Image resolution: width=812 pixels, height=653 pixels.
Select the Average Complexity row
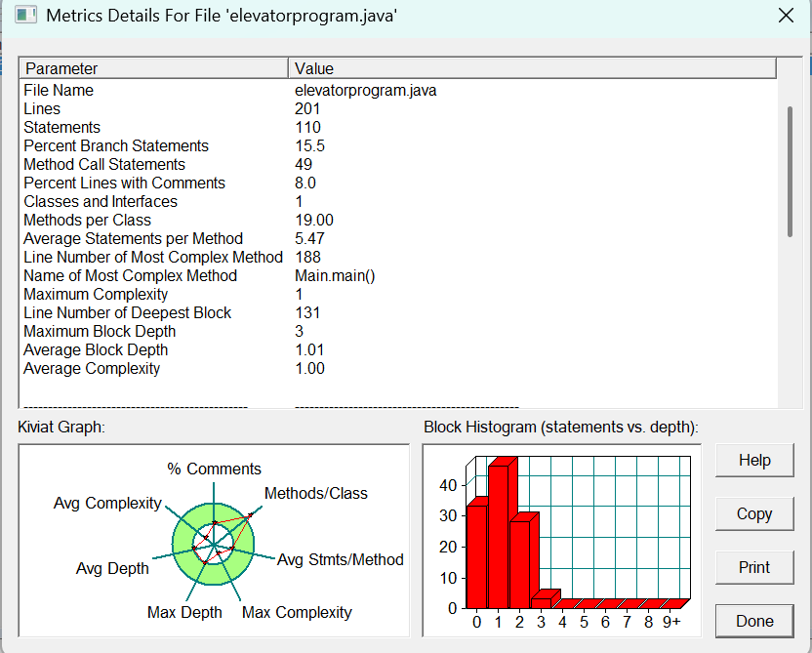[398, 369]
